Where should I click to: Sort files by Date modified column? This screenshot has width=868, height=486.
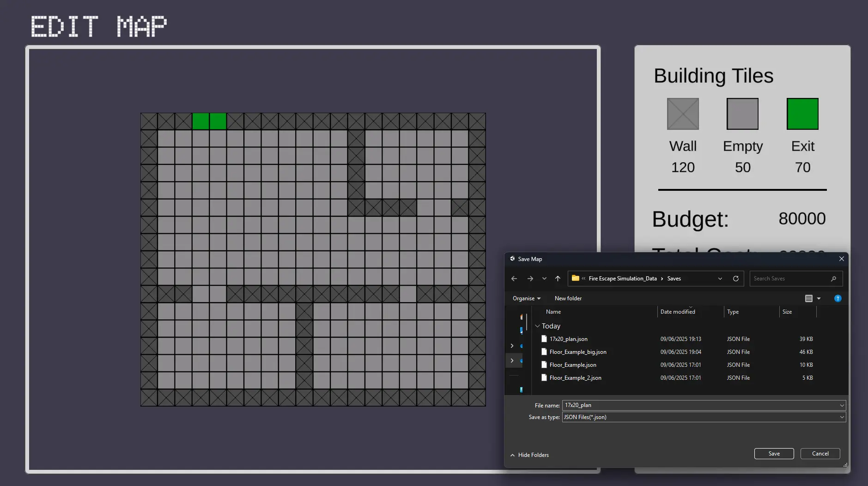[677, 312]
